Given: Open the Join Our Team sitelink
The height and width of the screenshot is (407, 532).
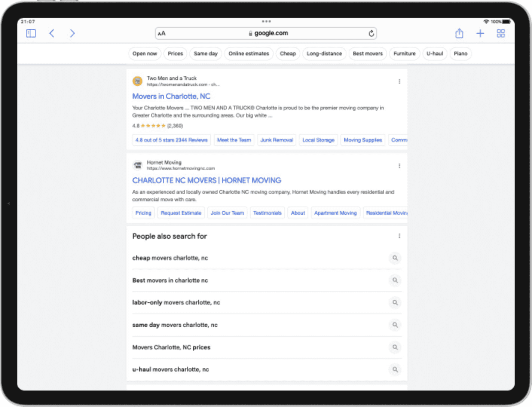Looking at the screenshot, I should 227,213.
